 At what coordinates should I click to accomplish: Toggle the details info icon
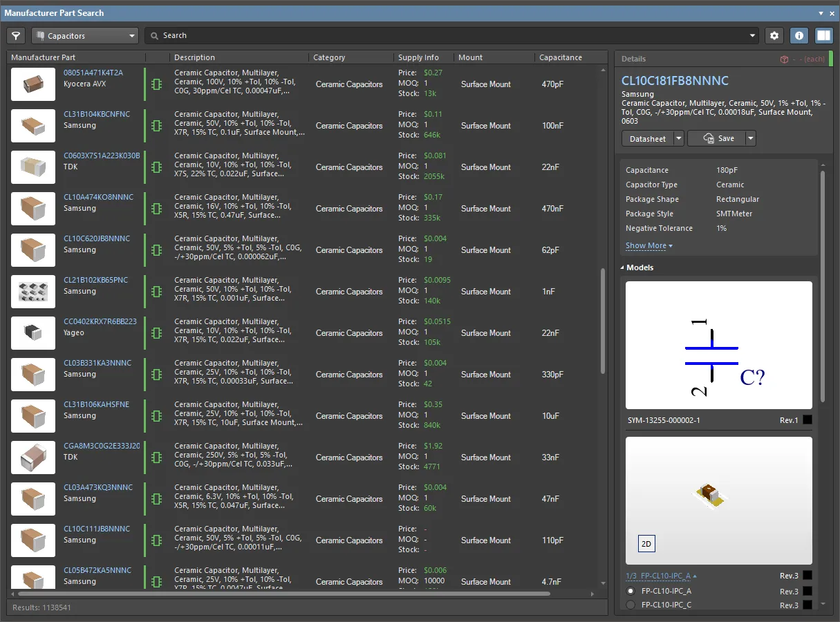pyautogui.click(x=799, y=35)
